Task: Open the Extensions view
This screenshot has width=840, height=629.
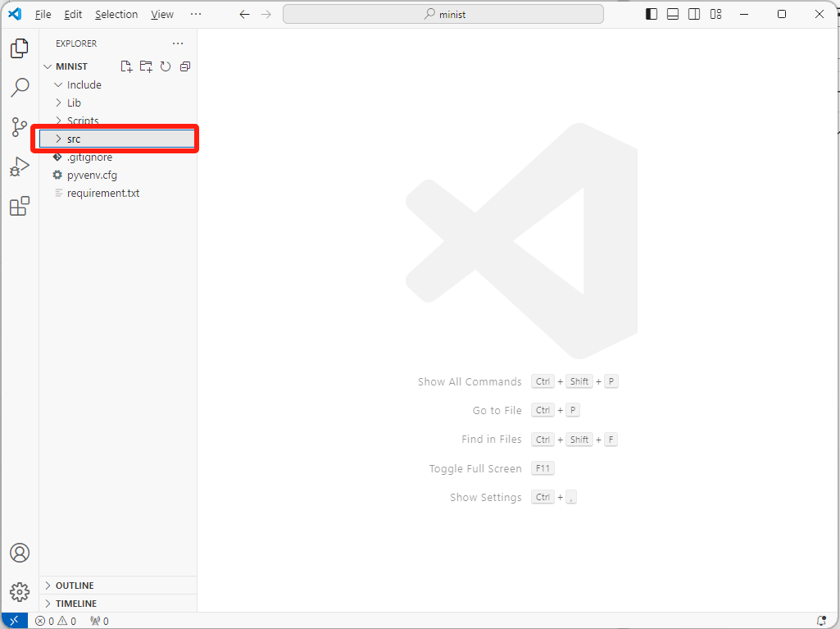Action: tap(20, 206)
